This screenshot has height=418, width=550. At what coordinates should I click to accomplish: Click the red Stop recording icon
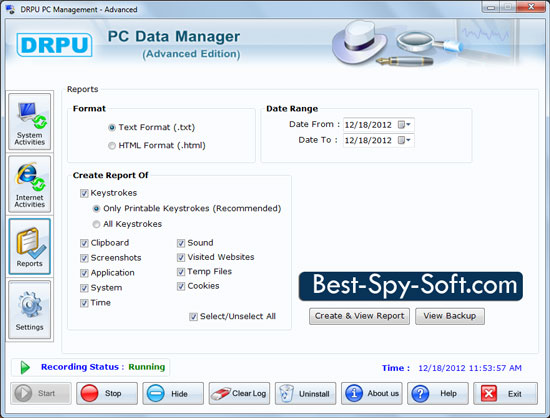(89, 393)
